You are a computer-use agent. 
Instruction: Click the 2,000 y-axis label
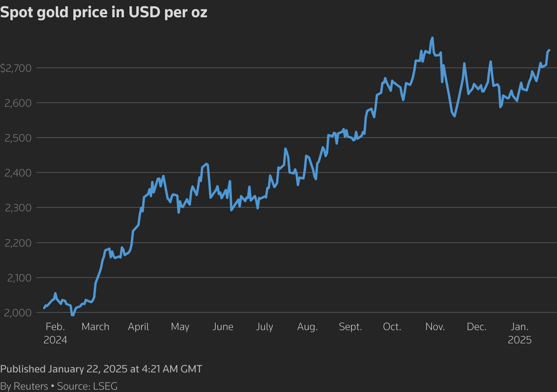(17, 313)
